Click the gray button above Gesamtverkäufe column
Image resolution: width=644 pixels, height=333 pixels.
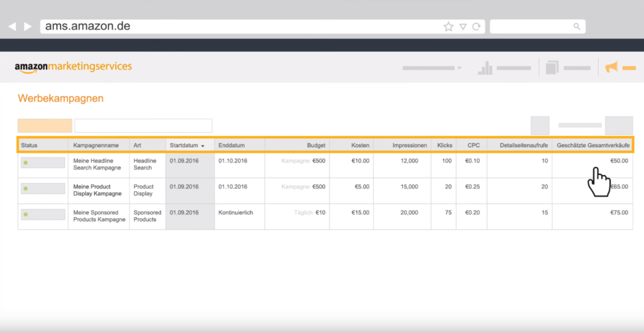(x=619, y=125)
